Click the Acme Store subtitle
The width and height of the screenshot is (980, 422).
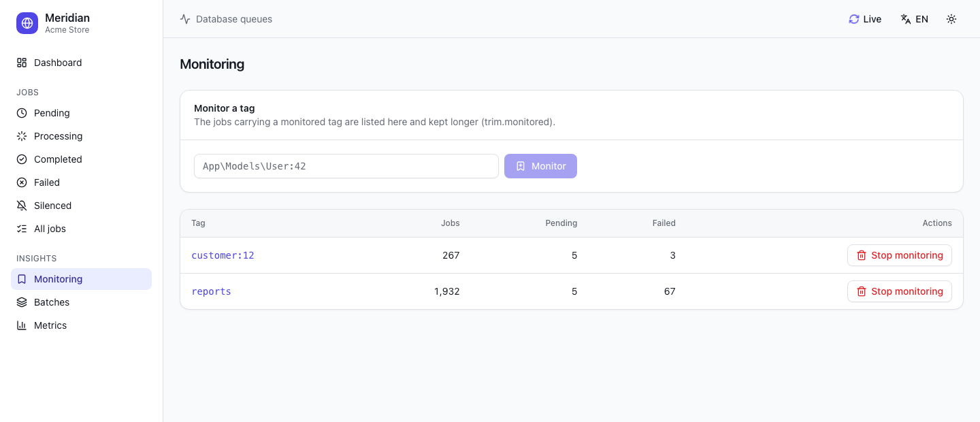coord(67,30)
